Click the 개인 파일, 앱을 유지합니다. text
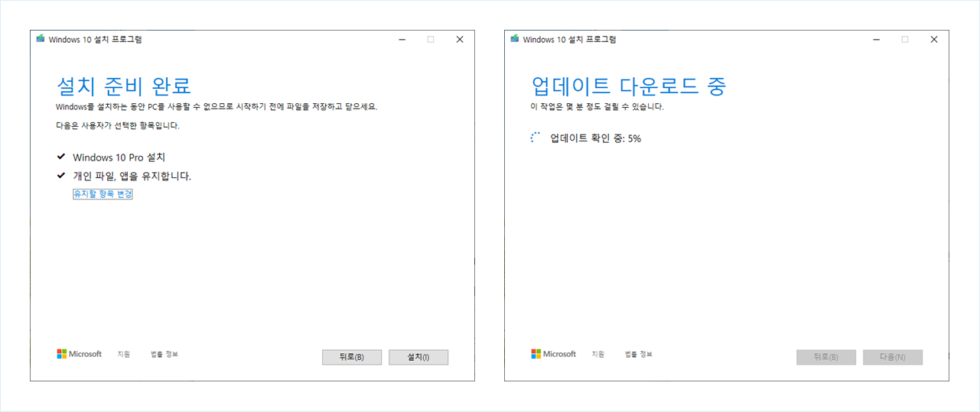The height and width of the screenshot is (412, 980). (x=132, y=176)
